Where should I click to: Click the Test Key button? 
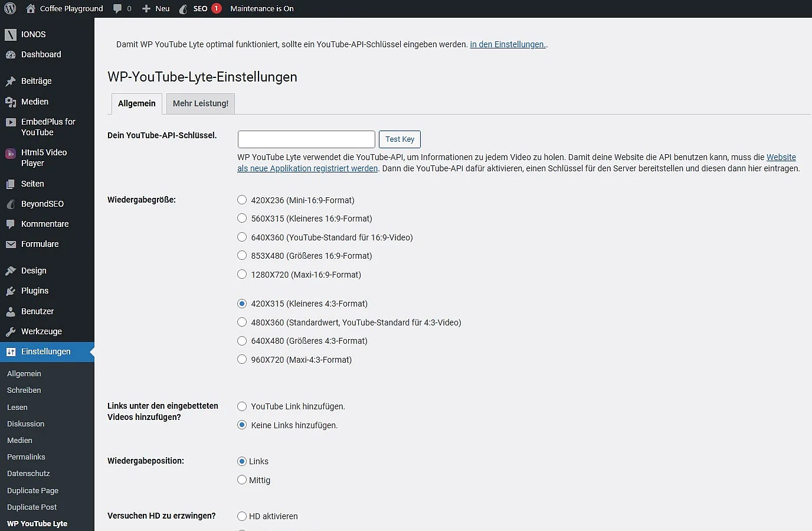coord(400,139)
